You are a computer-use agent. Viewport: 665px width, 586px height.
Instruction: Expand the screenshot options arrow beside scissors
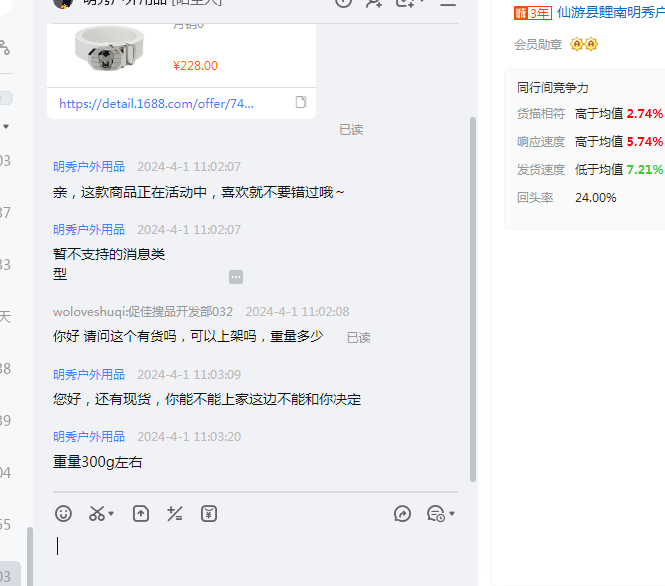point(111,513)
